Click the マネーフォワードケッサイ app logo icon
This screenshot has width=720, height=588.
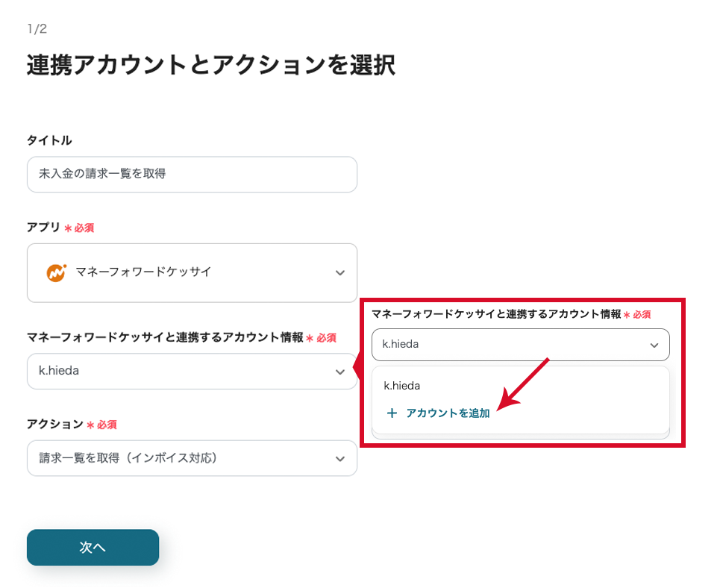coord(57,273)
